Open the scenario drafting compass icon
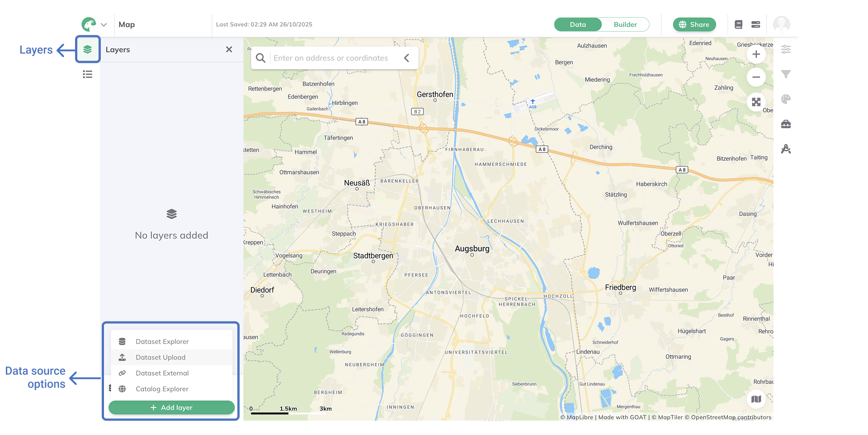The height and width of the screenshot is (435, 868). pos(786,149)
